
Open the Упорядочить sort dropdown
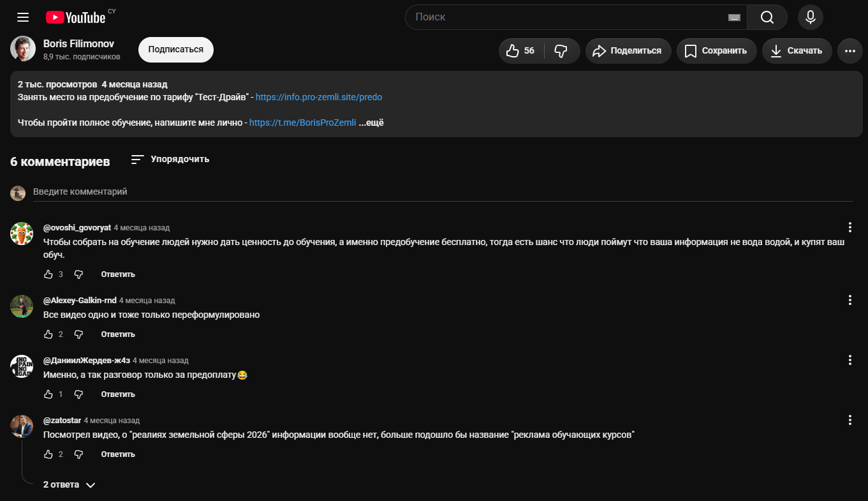[170, 160]
